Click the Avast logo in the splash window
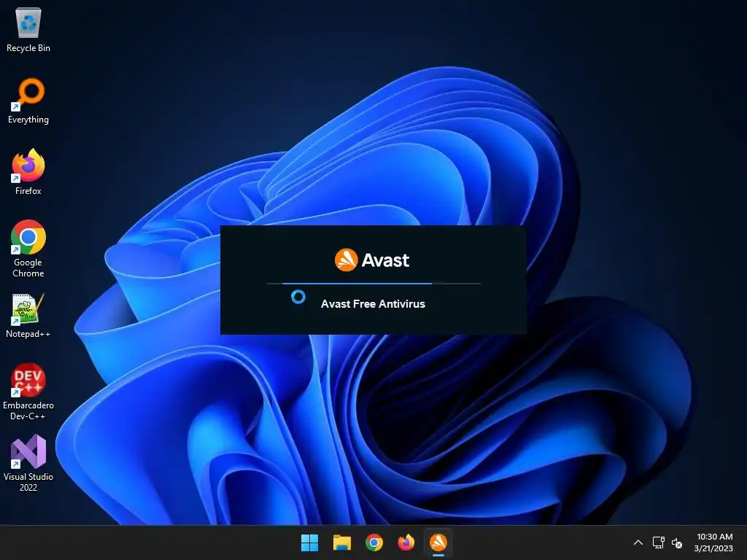747x560 pixels. pos(372,260)
